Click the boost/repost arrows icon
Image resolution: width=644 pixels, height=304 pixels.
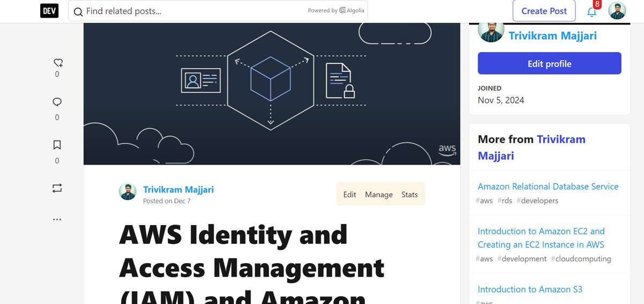coord(57,188)
